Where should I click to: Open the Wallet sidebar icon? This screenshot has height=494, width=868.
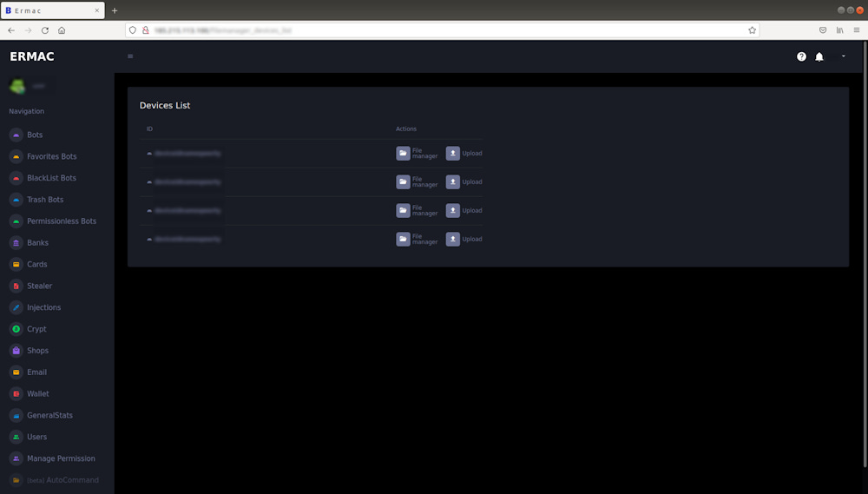pos(16,394)
